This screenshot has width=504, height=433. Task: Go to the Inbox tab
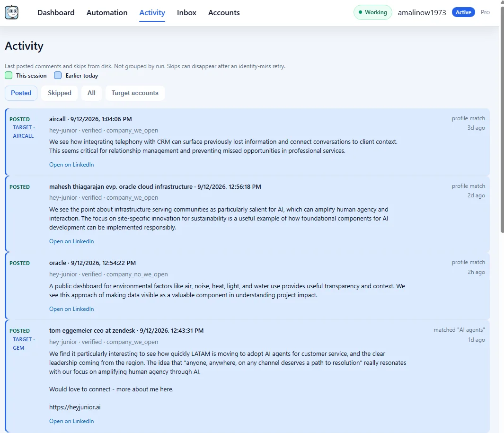tap(186, 12)
